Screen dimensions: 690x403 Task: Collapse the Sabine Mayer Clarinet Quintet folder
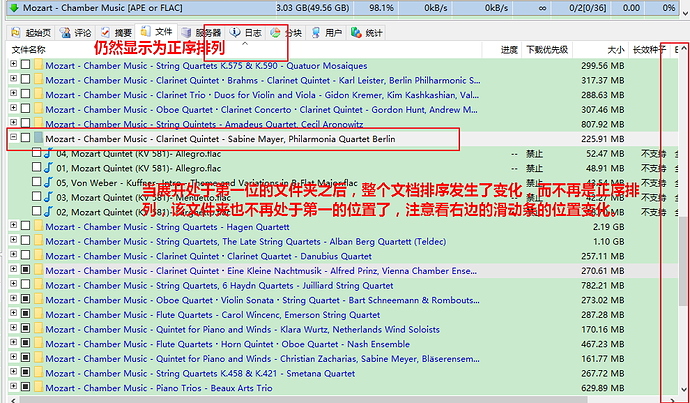(14, 137)
